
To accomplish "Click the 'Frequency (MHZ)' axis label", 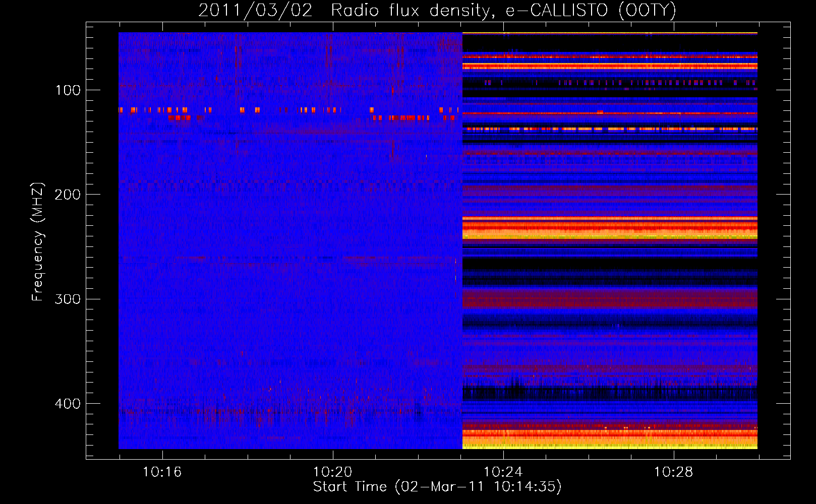I will 37,242.
